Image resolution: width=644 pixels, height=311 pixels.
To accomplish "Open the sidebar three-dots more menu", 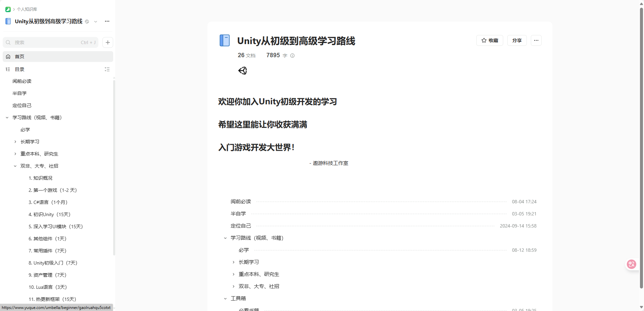I will pos(107,21).
